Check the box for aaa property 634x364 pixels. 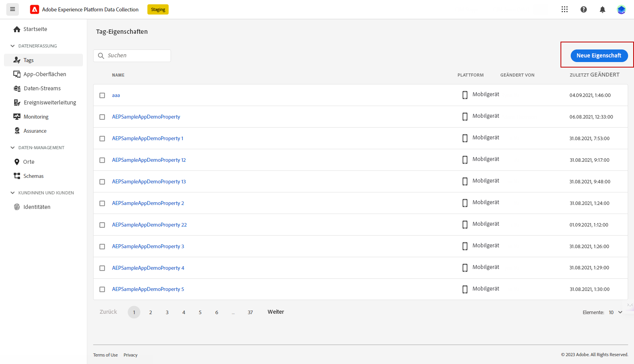coord(102,95)
